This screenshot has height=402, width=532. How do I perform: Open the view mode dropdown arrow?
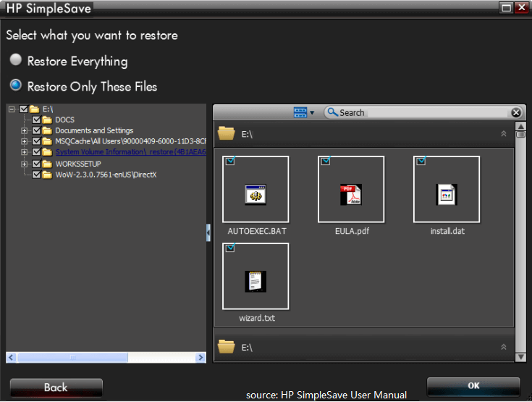pos(312,113)
